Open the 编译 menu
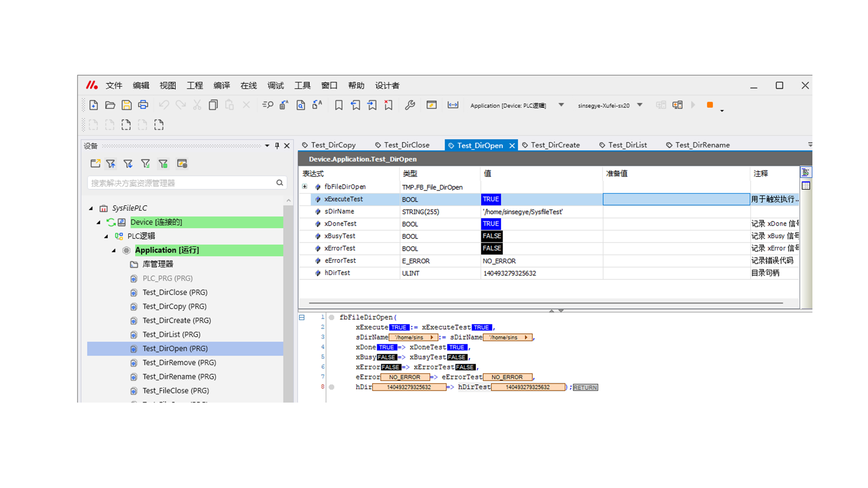This screenshot has height=488, width=868. [222, 85]
